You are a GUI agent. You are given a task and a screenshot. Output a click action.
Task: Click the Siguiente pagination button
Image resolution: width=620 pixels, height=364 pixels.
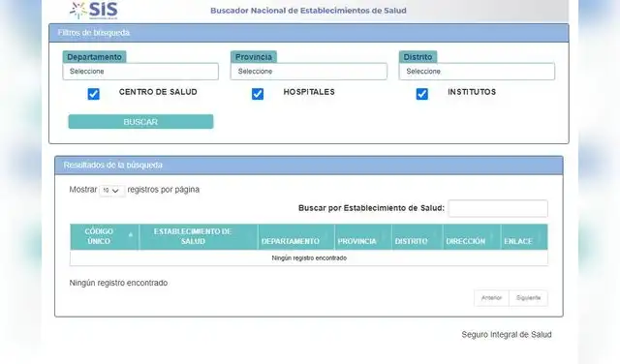[x=528, y=298]
